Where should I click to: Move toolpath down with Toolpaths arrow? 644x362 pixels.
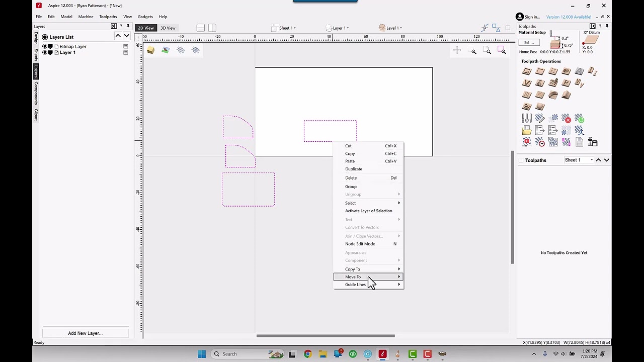(x=607, y=160)
